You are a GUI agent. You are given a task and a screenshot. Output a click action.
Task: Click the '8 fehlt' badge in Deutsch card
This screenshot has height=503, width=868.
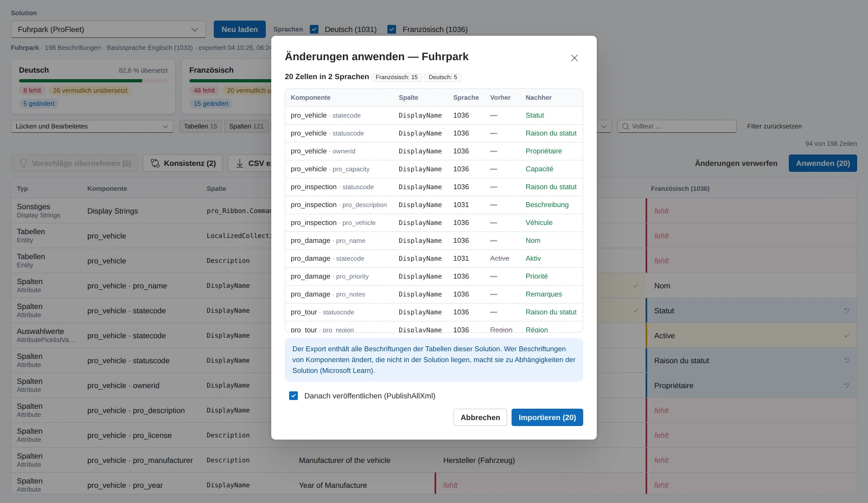pos(32,91)
